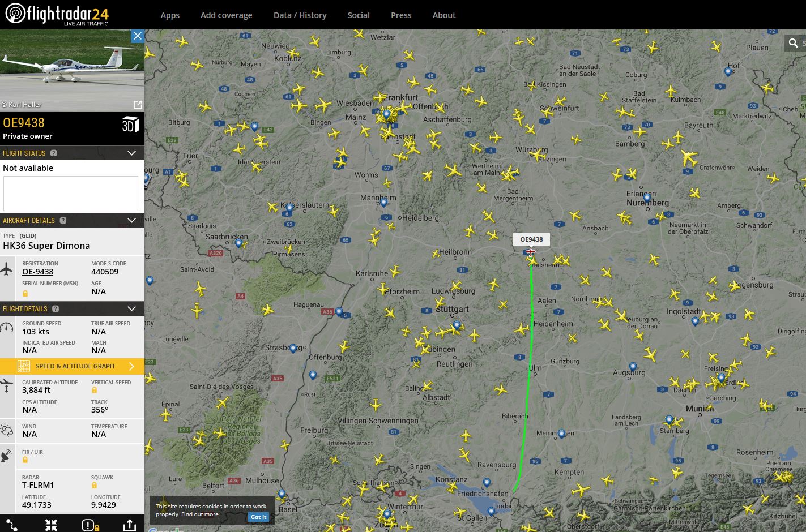
Task: Click the center-on-aircraft arrows icon
Action: click(51, 525)
